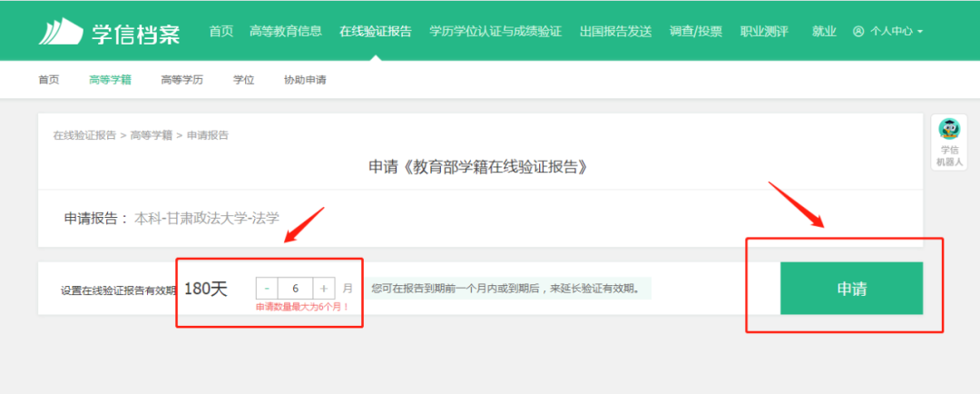This screenshot has width=980, height=394.
Task: Increase months with the plus button
Action: pos(324,289)
